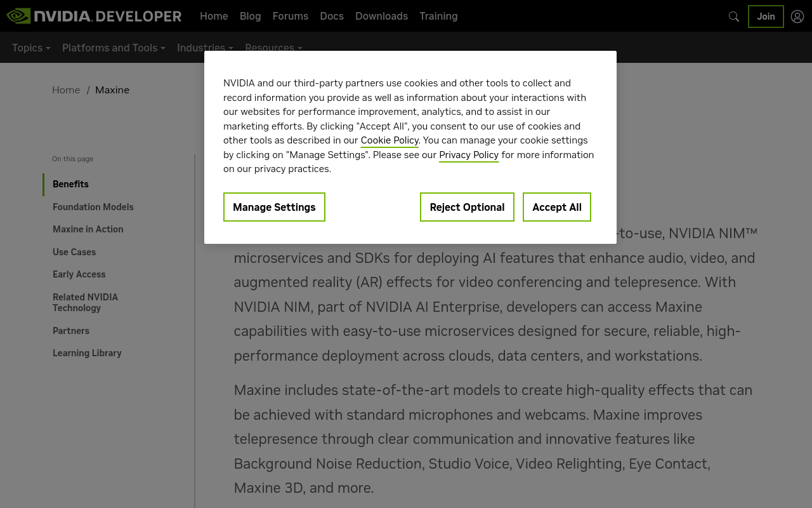Click Manage Settings in cookie dialog

(x=274, y=207)
